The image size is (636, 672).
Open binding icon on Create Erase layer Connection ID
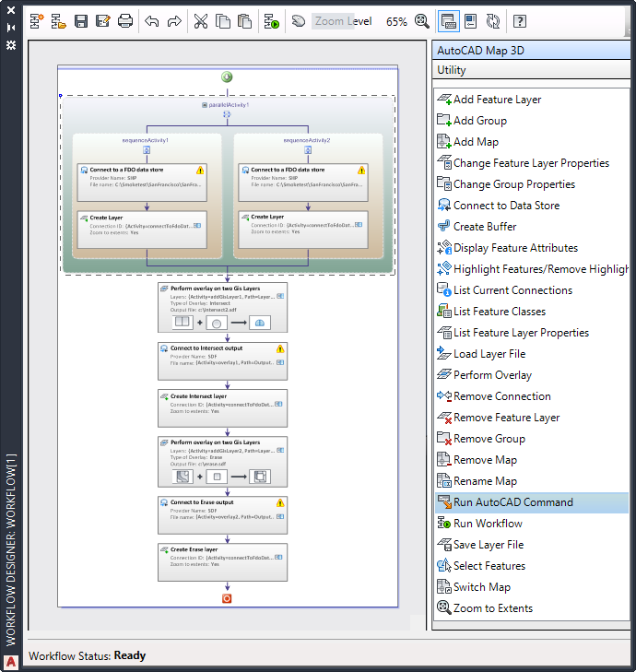278,557
